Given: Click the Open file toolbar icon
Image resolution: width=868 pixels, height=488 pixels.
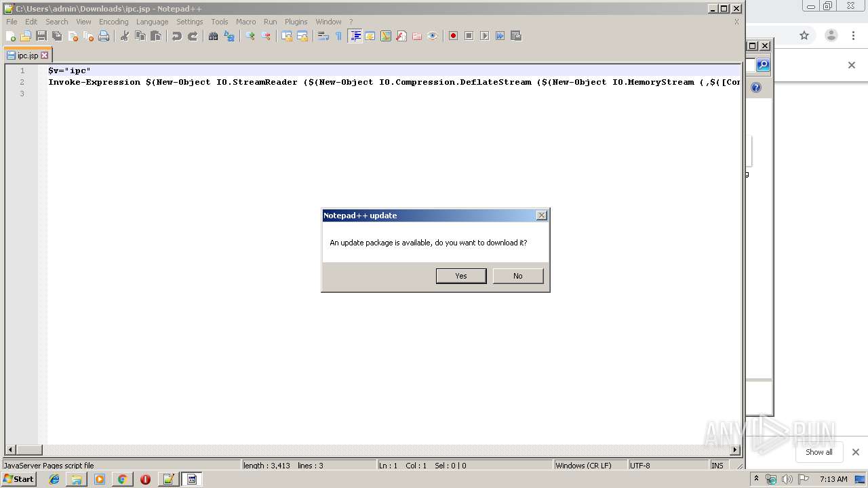Looking at the screenshot, I should pyautogui.click(x=26, y=36).
